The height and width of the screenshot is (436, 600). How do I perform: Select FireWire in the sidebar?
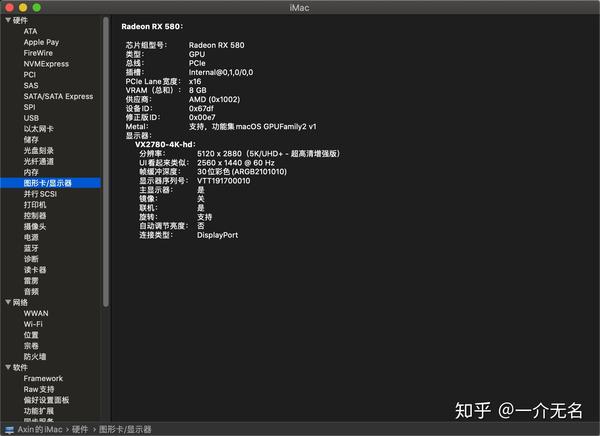pyautogui.click(x=38, y=53)
